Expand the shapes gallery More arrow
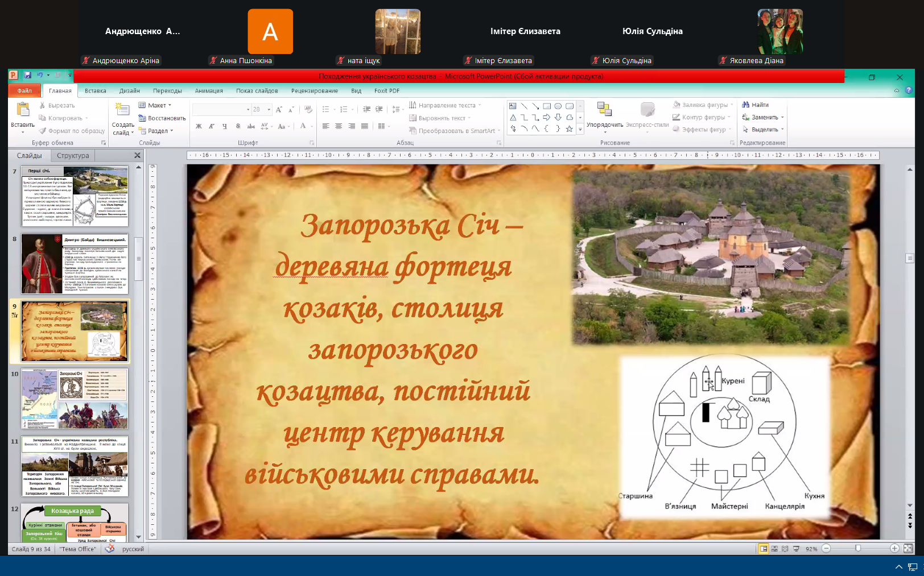Image resolution: width=924 pixels, height=576 pixels. (x=580, y=130)
